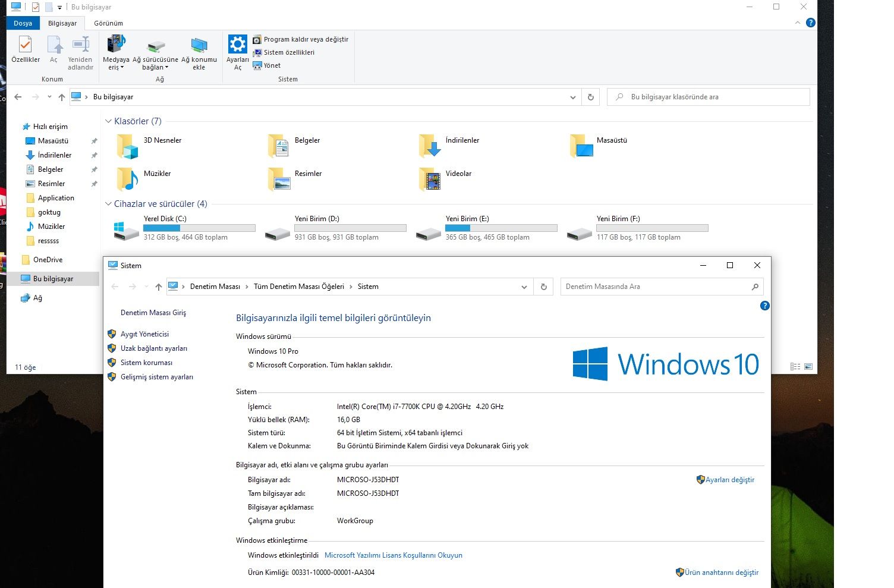The width and height of the screenshot is (894, 588).
Task: Open Özellikler (Properties) in the ribbon
Action: (x=26, y=50)
